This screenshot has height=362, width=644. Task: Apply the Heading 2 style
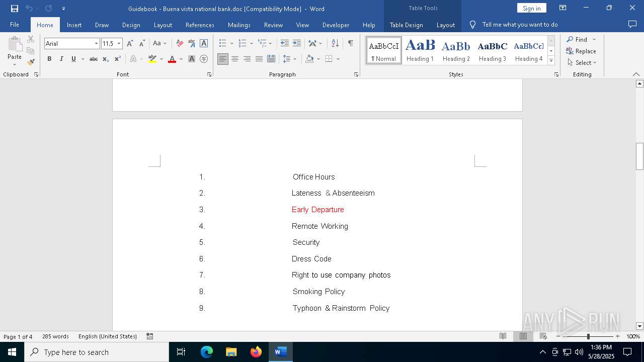click(456, 50)
